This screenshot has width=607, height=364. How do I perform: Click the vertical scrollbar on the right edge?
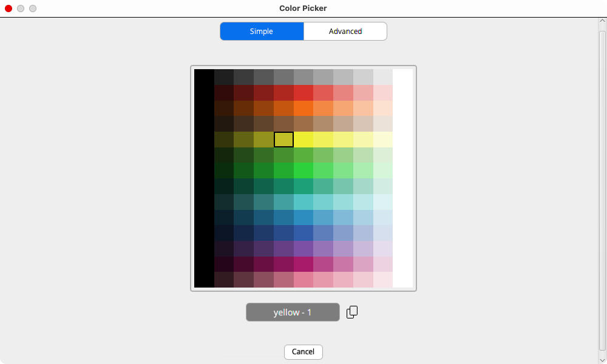pos(602,182)
